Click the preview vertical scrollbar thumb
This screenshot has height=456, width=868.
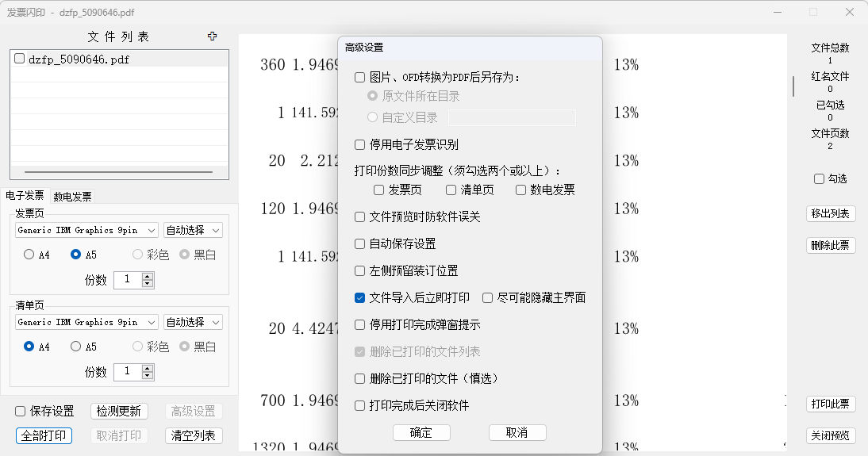(x=793, y=86)
